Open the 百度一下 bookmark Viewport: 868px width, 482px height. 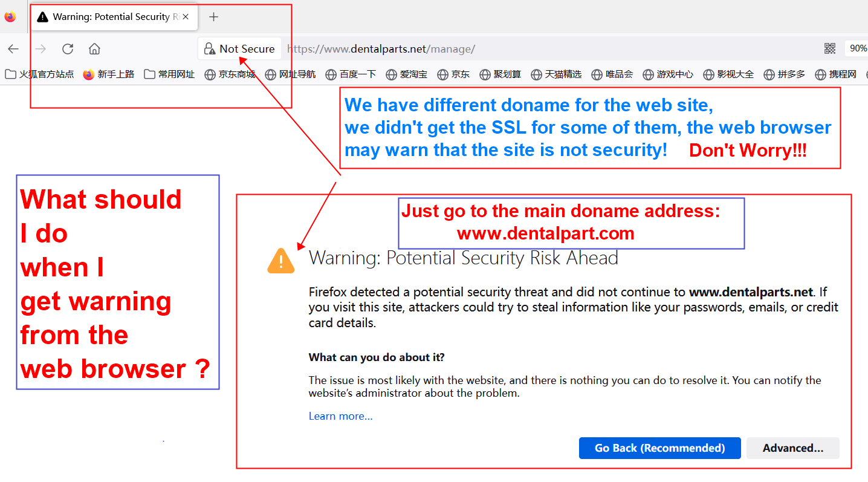[x=351, y=74]
